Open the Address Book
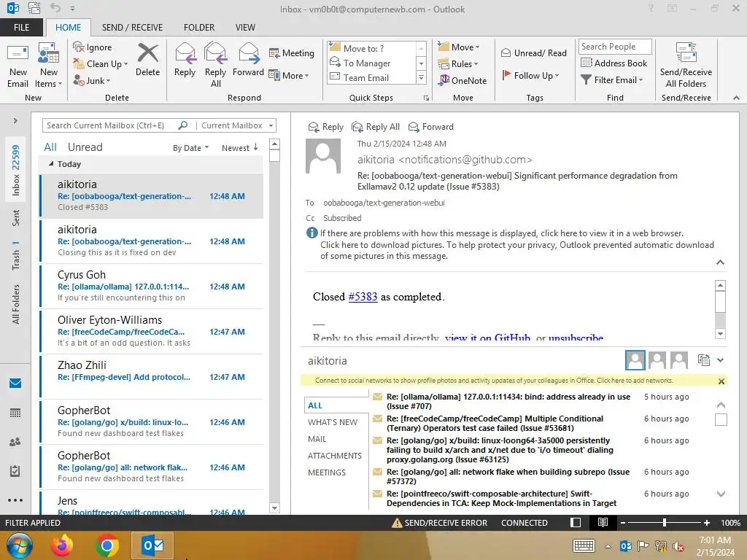747x560 pixels. [614, 63]
